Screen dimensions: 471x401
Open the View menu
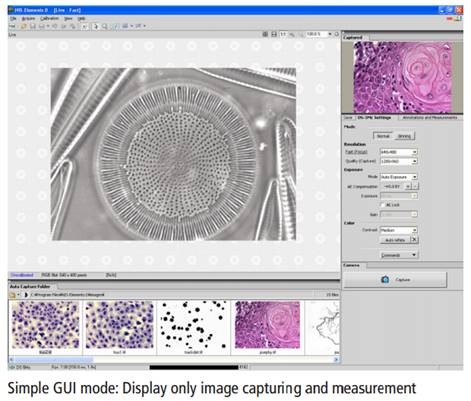pos(68,19)
